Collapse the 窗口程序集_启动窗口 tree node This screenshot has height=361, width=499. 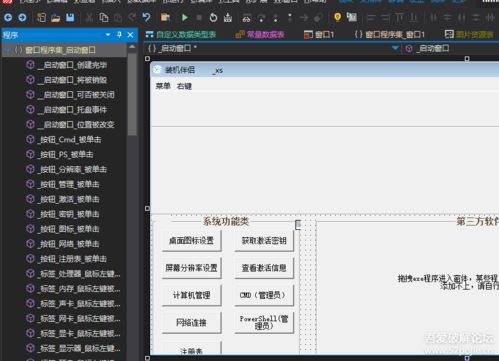7,50
